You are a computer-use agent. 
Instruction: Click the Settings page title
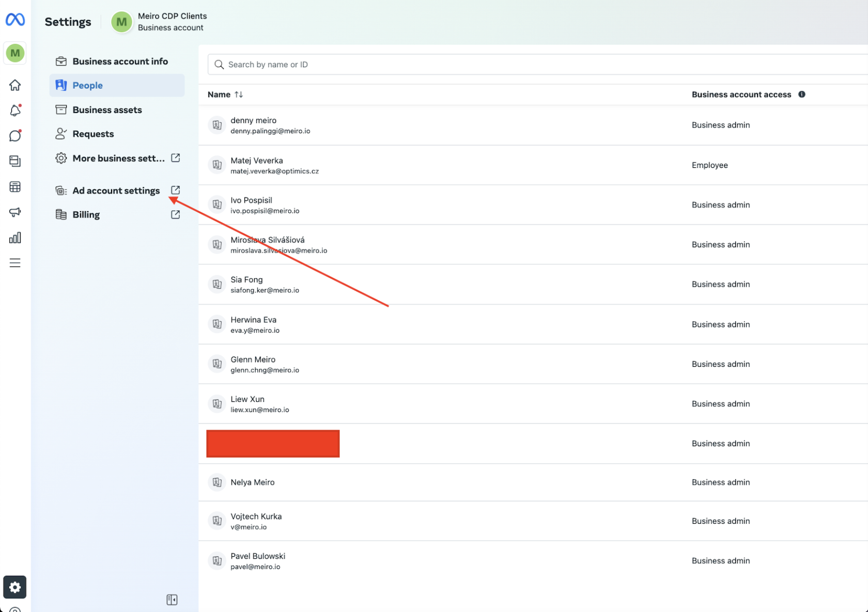68,22
